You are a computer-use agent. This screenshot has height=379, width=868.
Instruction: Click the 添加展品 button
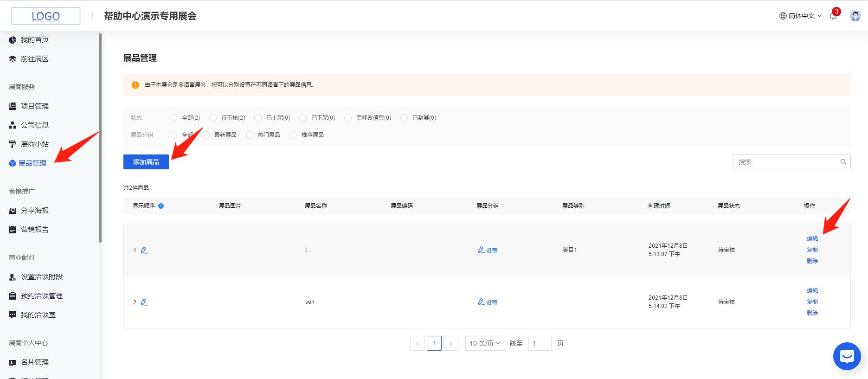point(146,162)
